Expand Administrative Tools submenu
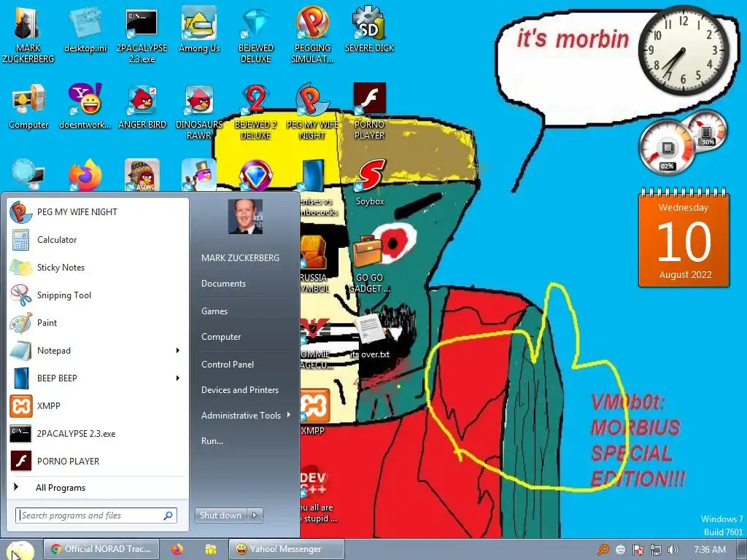 (246, 415)
